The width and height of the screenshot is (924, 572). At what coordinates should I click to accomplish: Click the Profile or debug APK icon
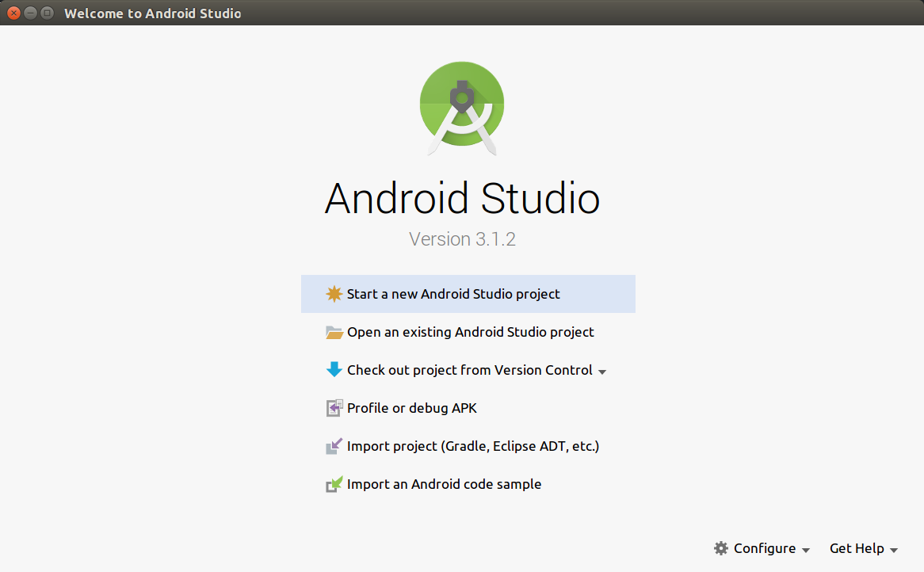334,408
